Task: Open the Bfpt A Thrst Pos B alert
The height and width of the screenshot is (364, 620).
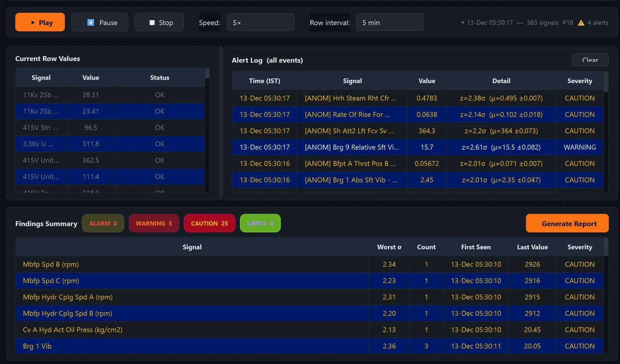Action: [x=418, y=163]
